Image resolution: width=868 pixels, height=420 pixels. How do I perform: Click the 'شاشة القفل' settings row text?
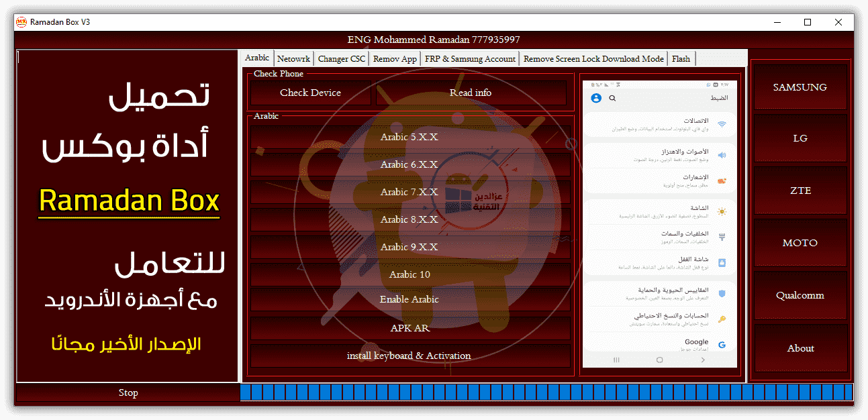coord(693,259)
